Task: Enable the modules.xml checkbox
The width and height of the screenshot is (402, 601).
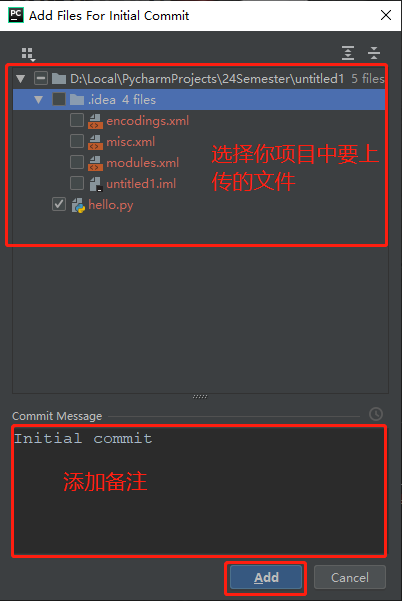Action: (x=77, y=162)
